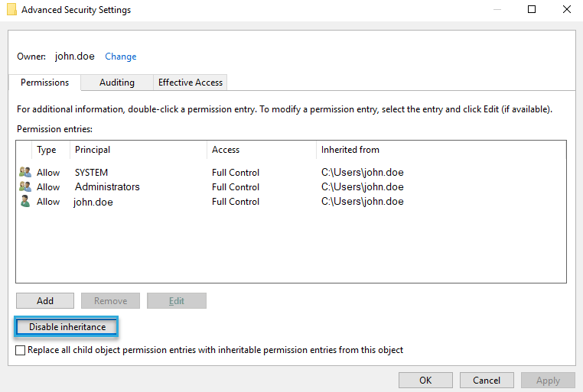Click the Cancel button
This screenshot has width=583, height=392.
(x=487, y=380)
